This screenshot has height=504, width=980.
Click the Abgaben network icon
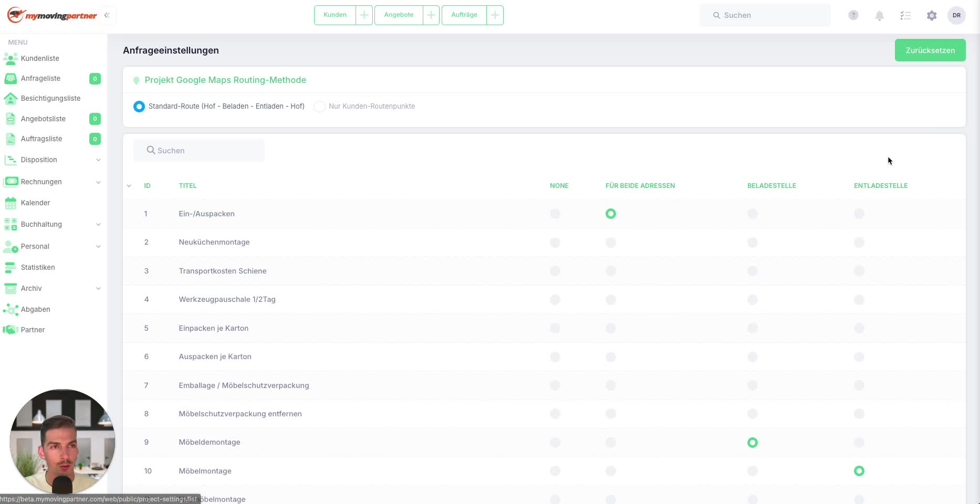11,309
